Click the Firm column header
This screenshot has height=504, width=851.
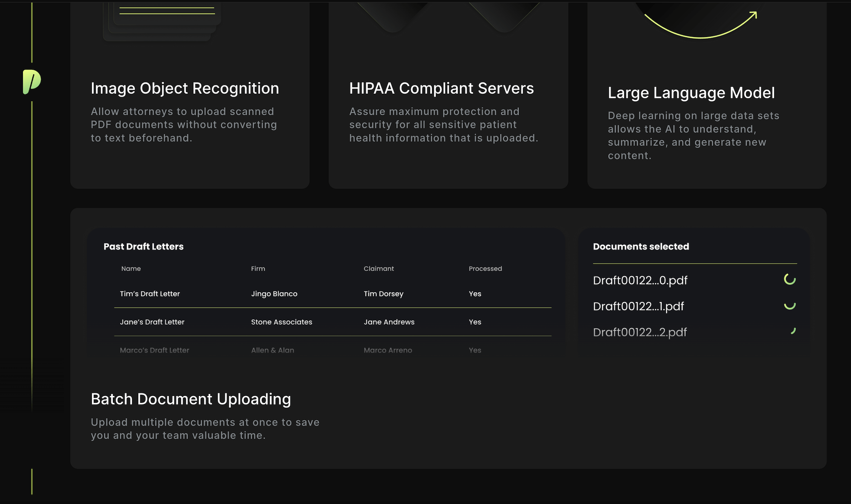[258, 269]
